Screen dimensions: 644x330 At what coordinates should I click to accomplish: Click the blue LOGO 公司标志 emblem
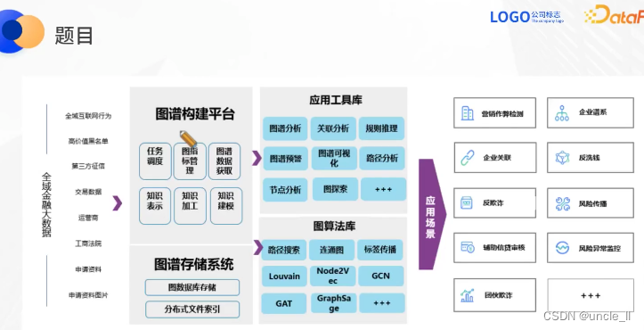coord(527,17)
